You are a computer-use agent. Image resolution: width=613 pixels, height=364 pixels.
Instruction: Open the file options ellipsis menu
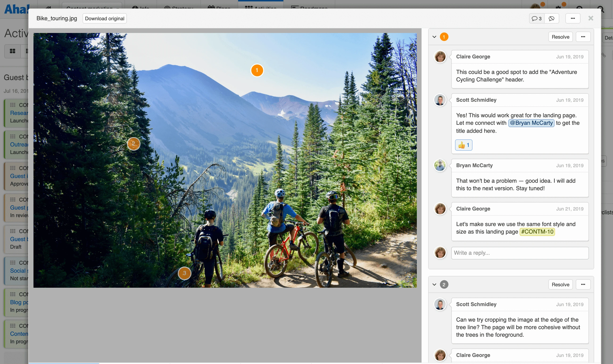click(x=573, y=18)
